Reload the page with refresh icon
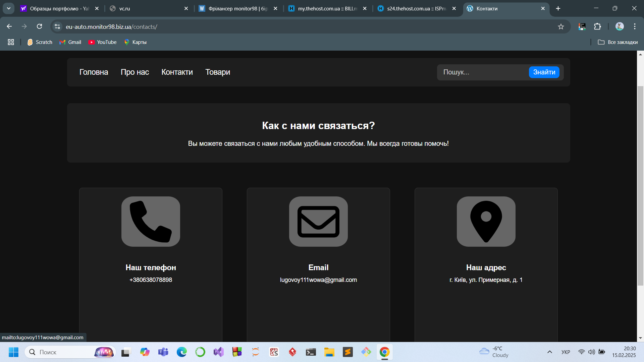This screenshot has height=362, width=644. (x=39, y=26)
